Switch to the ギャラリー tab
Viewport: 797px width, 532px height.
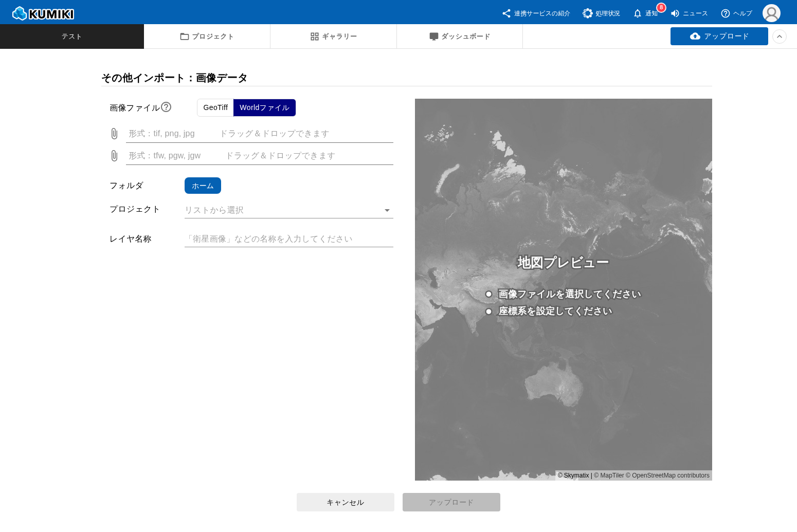[333, 36]
